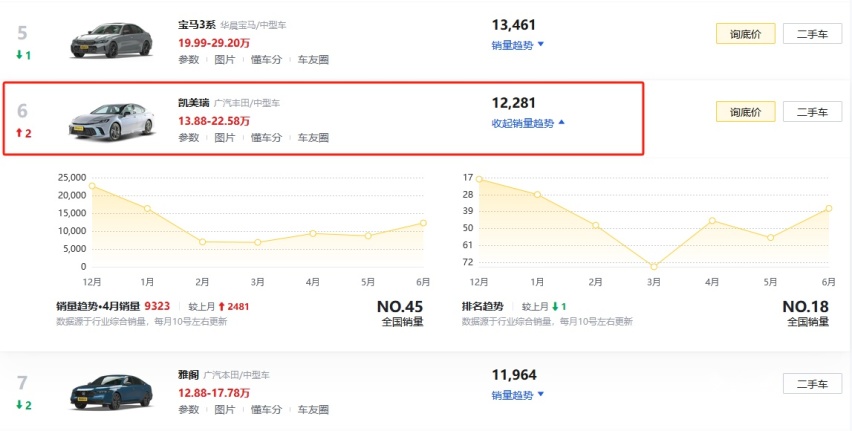Click 询底价 button for 宝马3系

(746, 34)
